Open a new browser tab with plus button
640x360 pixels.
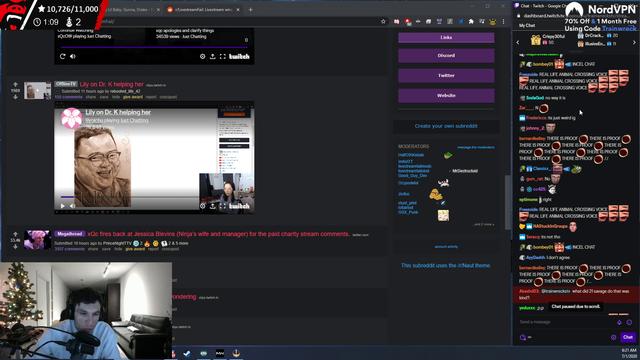[250, 9]
